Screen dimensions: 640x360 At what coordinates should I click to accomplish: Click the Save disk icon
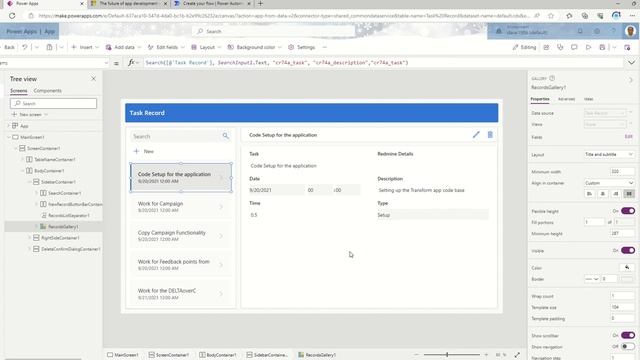coord(602,47)
